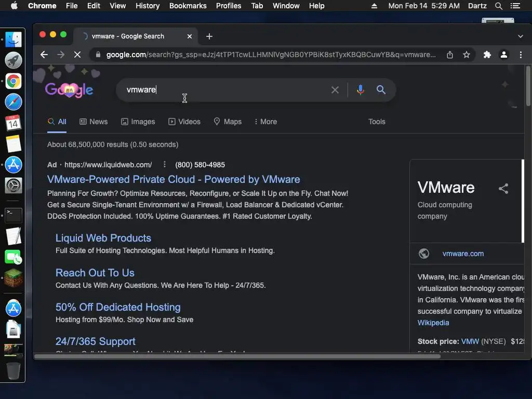Open 50% Off Dedicated Hosting link
Viewport: 532px width, 399px height.
point(118,307)
